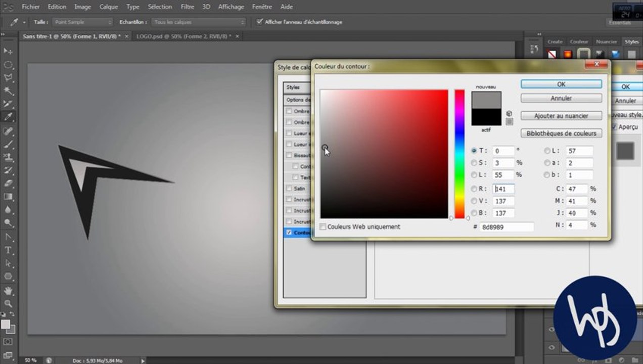Toggle Afficher l'anneau d'échantillonnage checkbox

click(x=260, y=22)
